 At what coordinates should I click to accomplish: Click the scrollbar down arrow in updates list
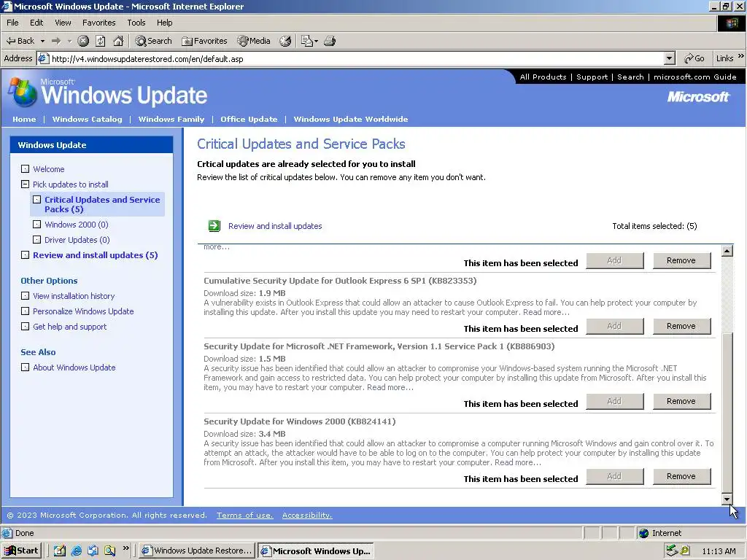tap(727, 499)
